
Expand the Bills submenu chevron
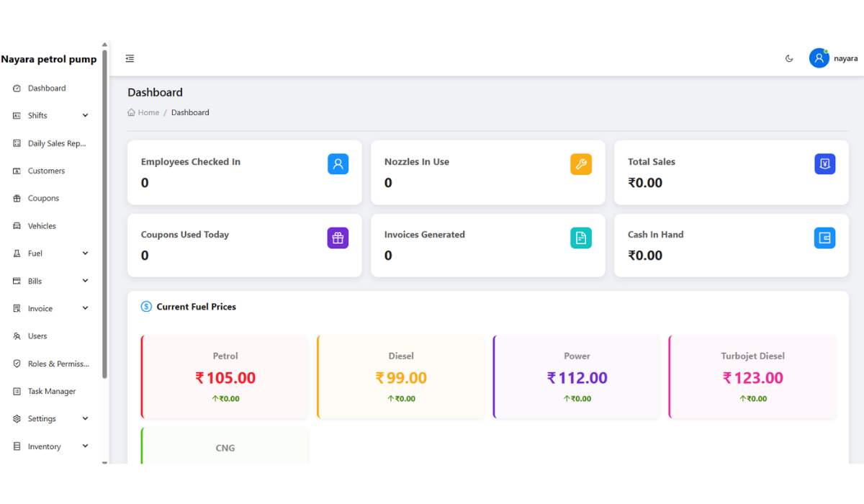coord(86,282)
